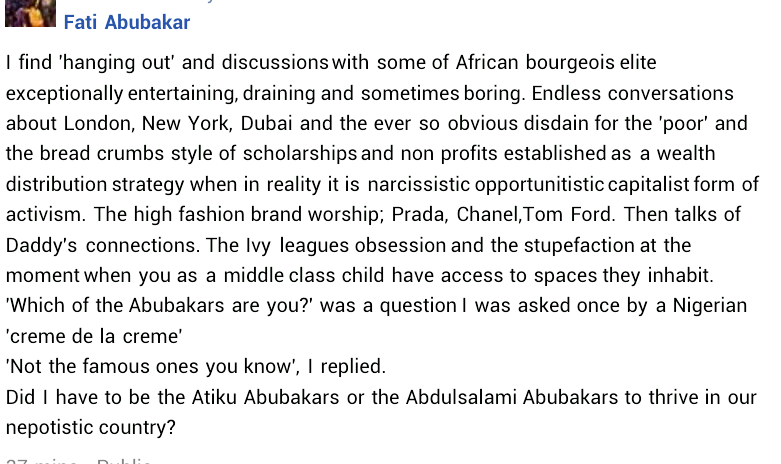The height and width of the screenshot is (464, 781).
Task: Click the words 'African bourgeois elite'
Action: coord(556,63)
